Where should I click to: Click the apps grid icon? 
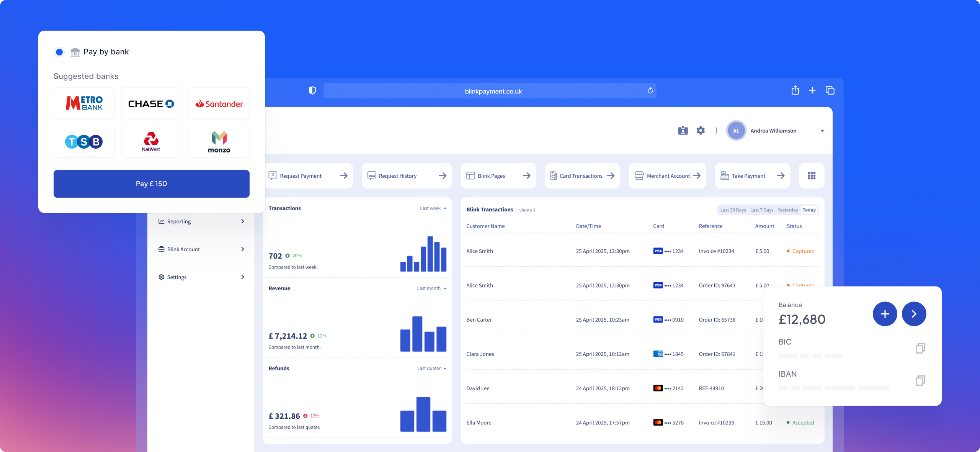pos(812,176)
